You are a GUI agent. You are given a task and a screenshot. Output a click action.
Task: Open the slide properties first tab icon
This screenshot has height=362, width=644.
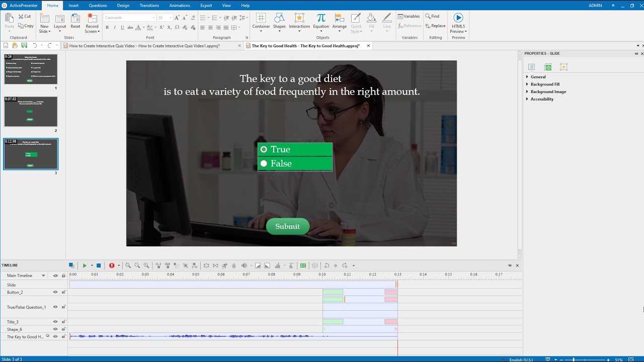pos(531,67)
